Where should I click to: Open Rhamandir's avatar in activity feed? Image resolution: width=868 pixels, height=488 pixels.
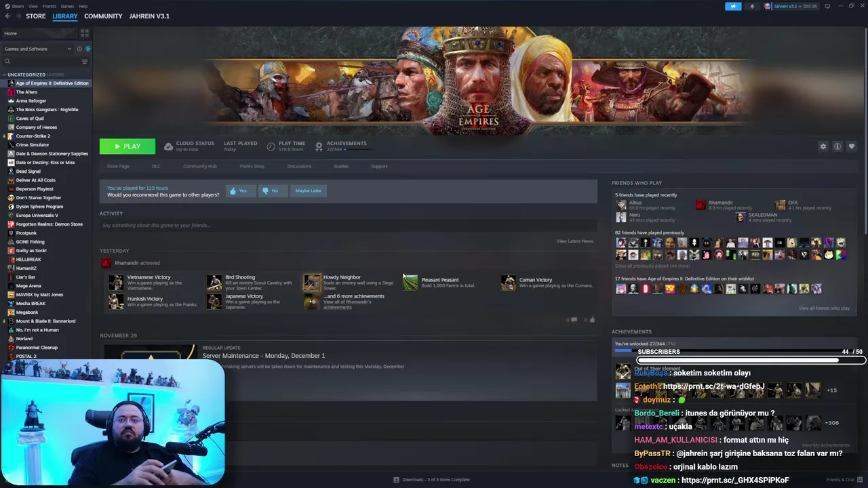[x=106, y=263]
